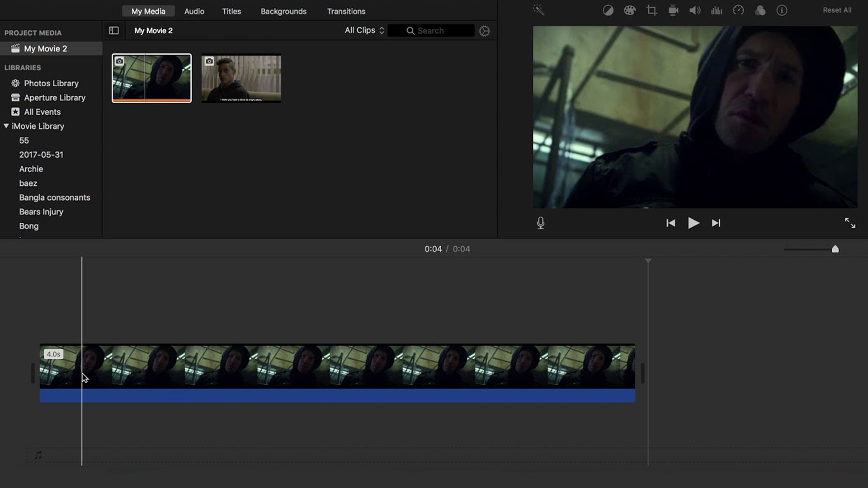Click the media Search field
The image size is (868, 488).
coord(431,30)
